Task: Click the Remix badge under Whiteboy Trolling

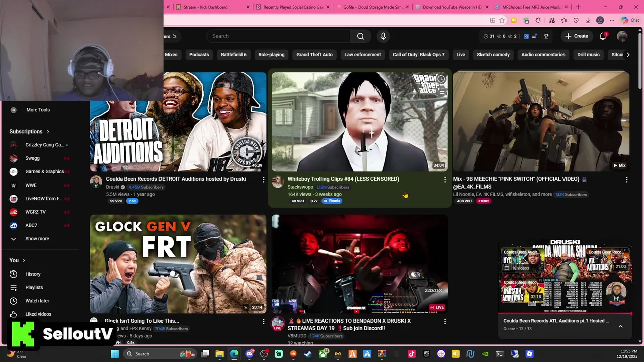Action: pyautogui.click(x=332, y=201)
